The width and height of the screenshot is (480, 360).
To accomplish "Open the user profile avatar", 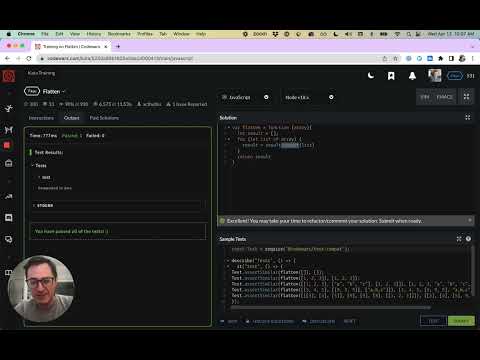I will click(435, 76).
